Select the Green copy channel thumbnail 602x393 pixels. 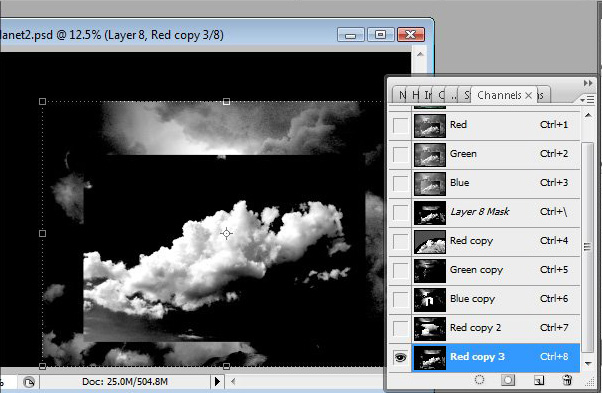[x=430, y=270]
